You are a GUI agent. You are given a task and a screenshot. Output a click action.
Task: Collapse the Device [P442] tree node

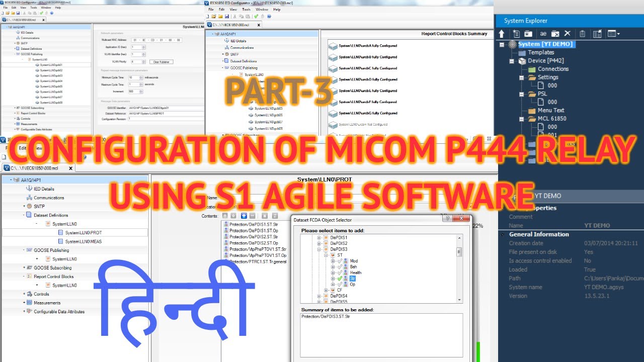512,61
